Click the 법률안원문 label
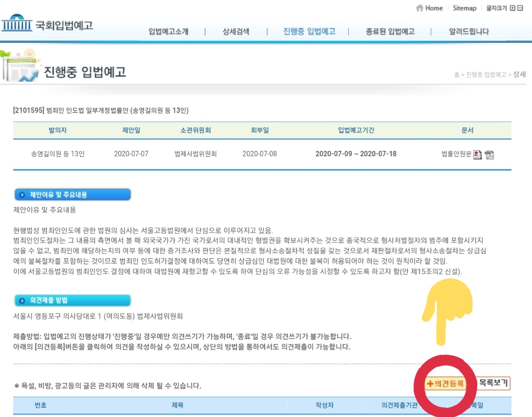Image resolution: width=532 pixels, height=417 pixels. 456,154
